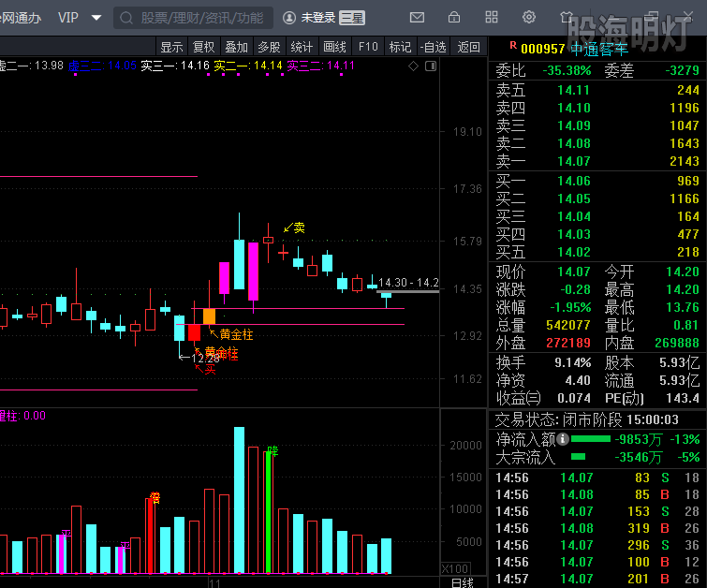Click the user avatar icon
Screen dimensions: 707x588
coord(289,18)
